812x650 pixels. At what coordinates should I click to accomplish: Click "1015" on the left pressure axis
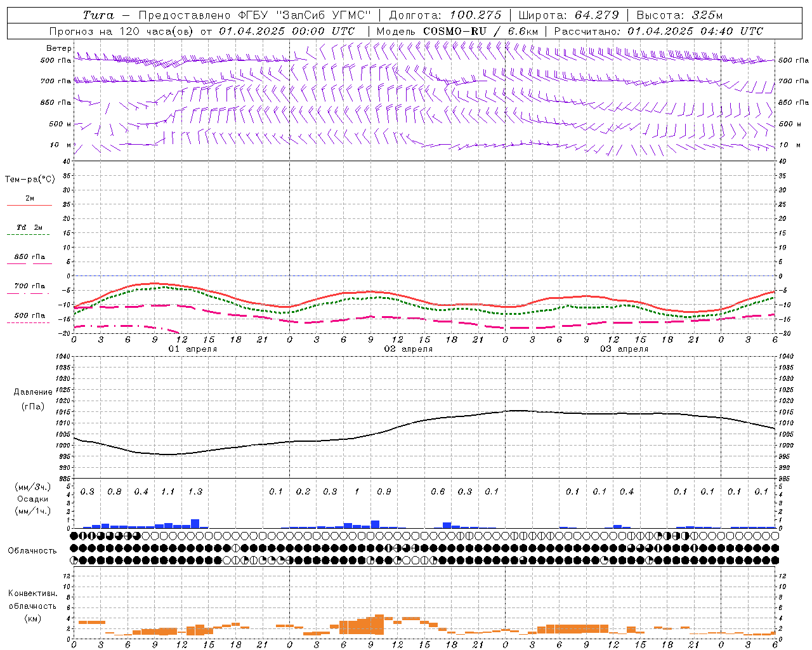click(63, 412)
